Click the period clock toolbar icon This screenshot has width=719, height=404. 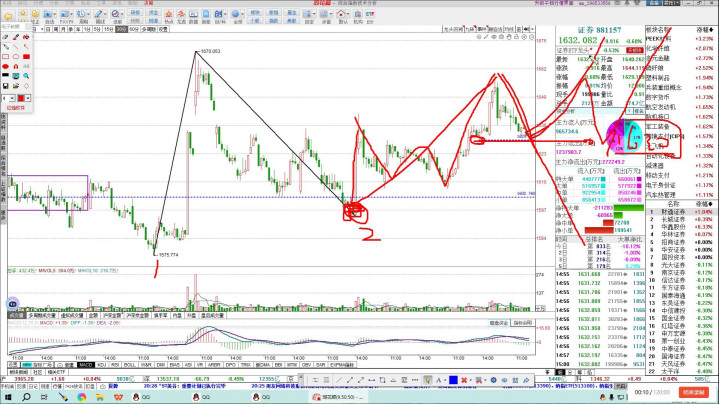[x=81, y=15]
